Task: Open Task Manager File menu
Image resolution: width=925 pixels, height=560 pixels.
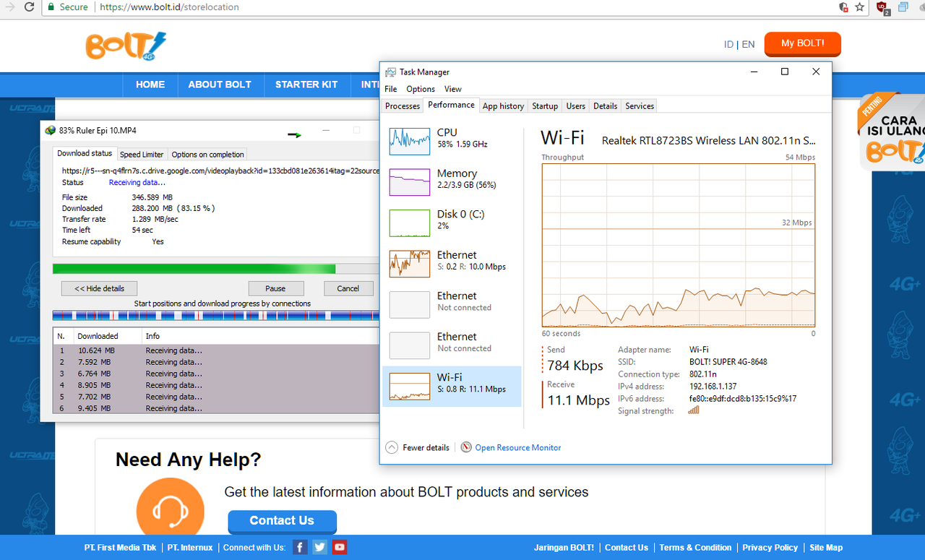Action: point(391,89)
